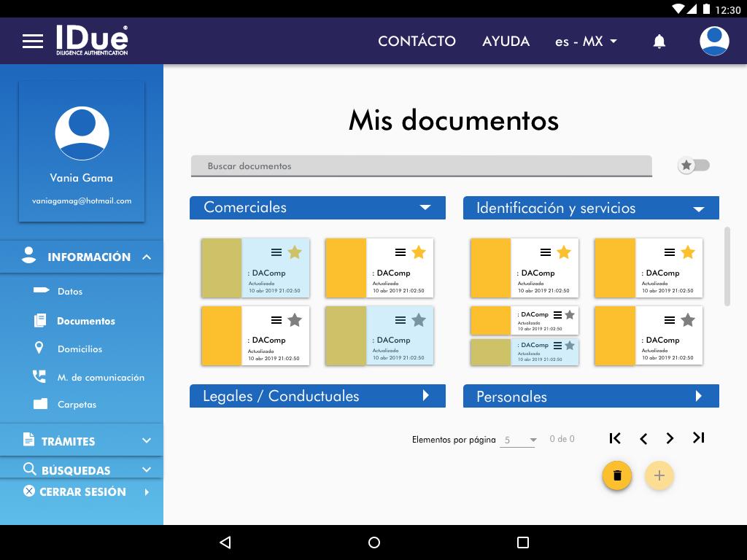Open the Elementos por página dropdown
This screenshot has width=747, height=560.
[x=519, y=440]
